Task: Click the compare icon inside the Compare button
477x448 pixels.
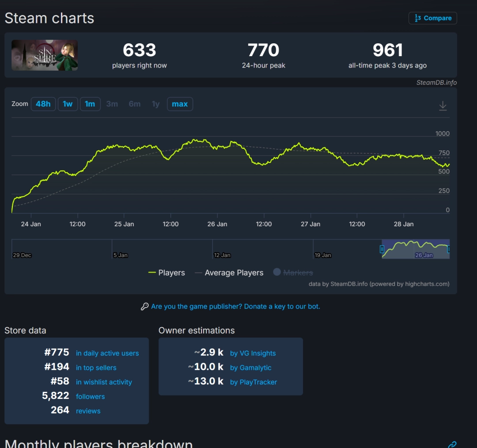Action: [418, 18]
